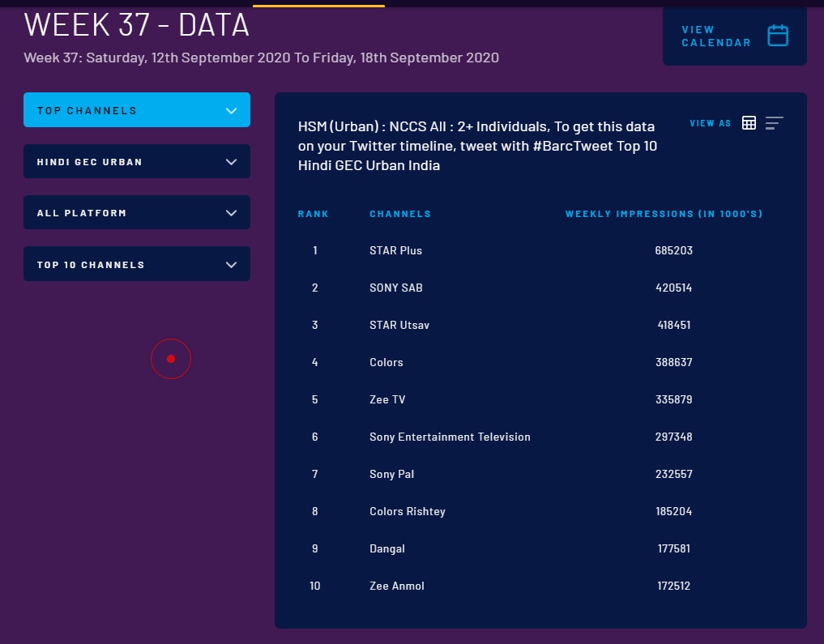Open the Hindi GEC Urban dropdown
824x644 pixels.
click(137, 162)
